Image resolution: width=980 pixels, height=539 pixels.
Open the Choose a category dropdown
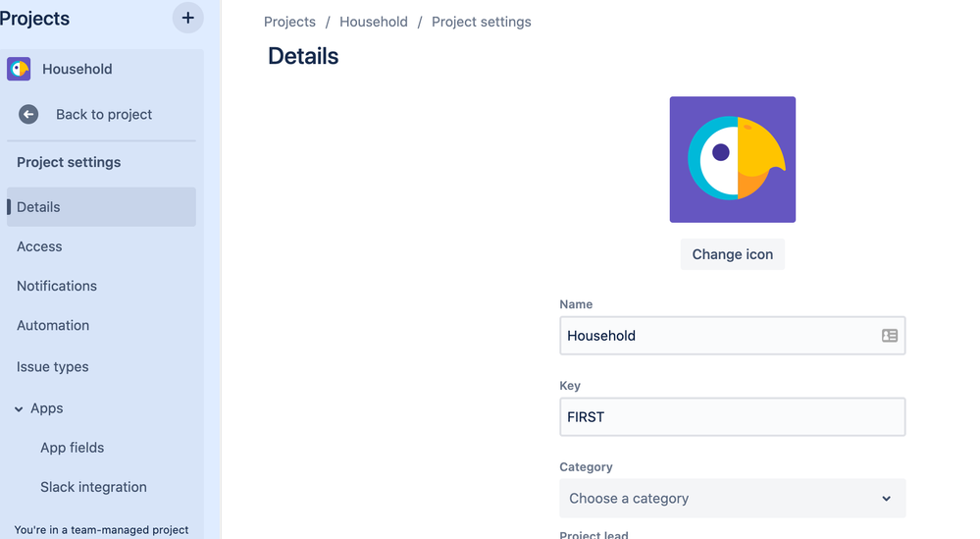click(x=733, y=499)
